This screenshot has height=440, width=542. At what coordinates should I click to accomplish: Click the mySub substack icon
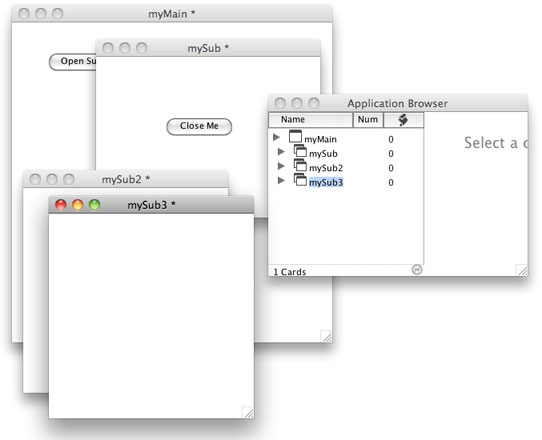pyautogui.click(x=300, y=151)
